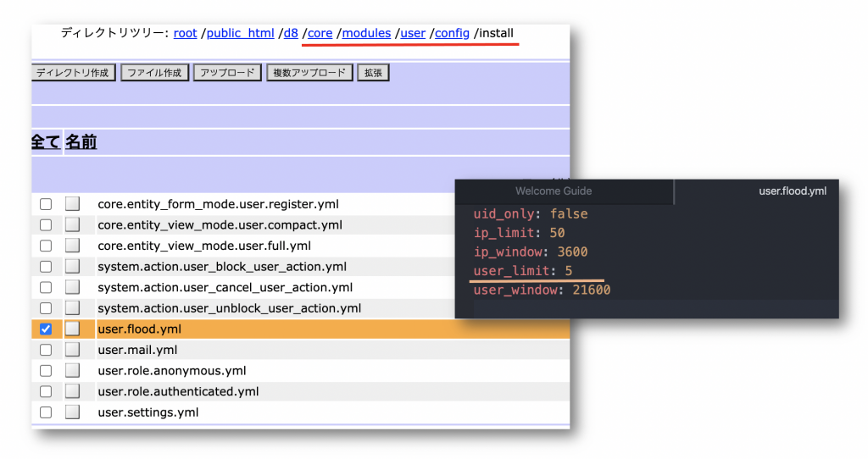Screen dimensions: 868x459
Task: Open file user.mail.yml
Action: click(137, 350)
